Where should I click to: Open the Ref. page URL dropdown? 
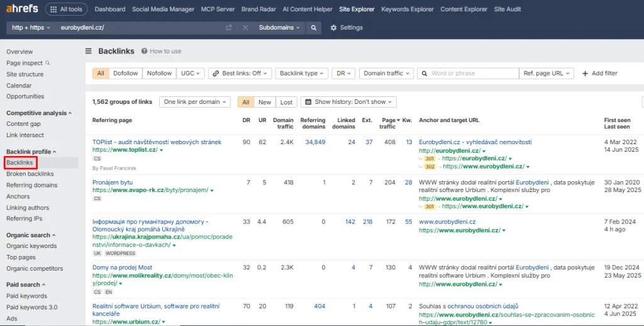pos(547,73)
